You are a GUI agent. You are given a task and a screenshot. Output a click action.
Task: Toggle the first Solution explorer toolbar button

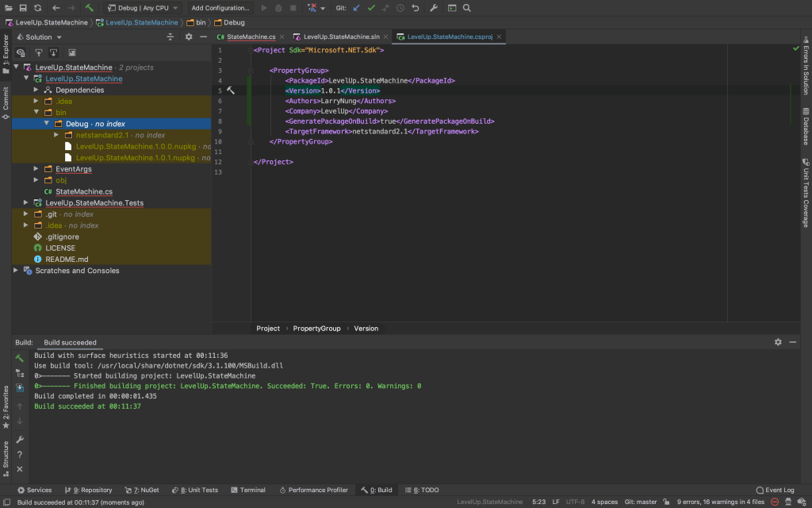tap(21, 52)
